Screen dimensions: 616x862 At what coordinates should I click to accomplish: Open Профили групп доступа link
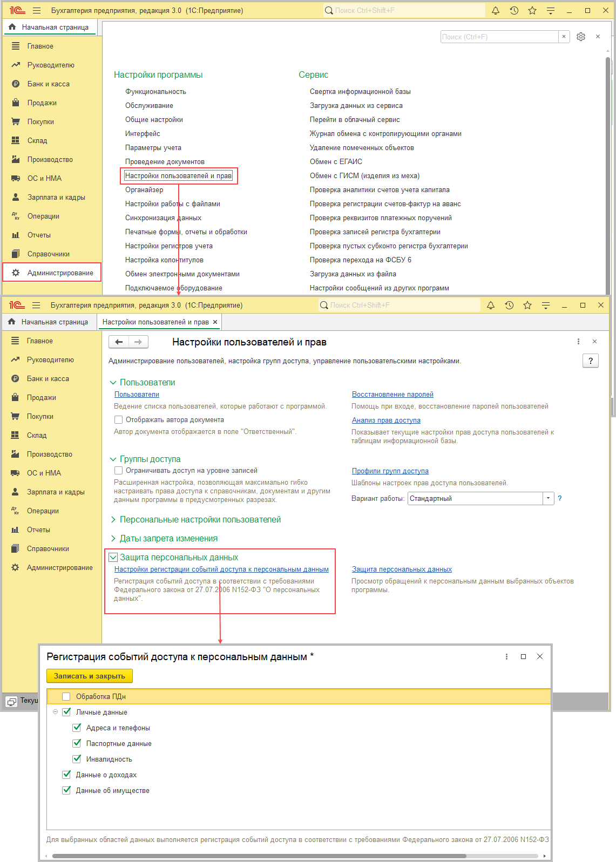tap(390, 471)
